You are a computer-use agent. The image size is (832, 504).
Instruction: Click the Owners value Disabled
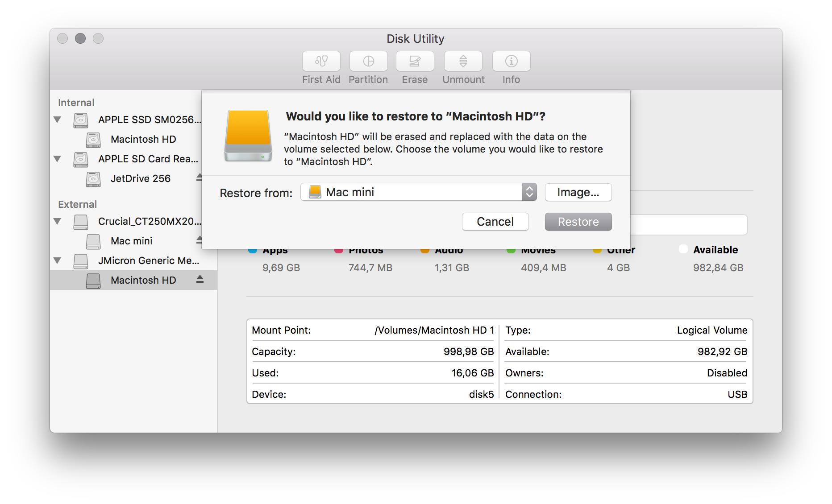pos(727,373)
